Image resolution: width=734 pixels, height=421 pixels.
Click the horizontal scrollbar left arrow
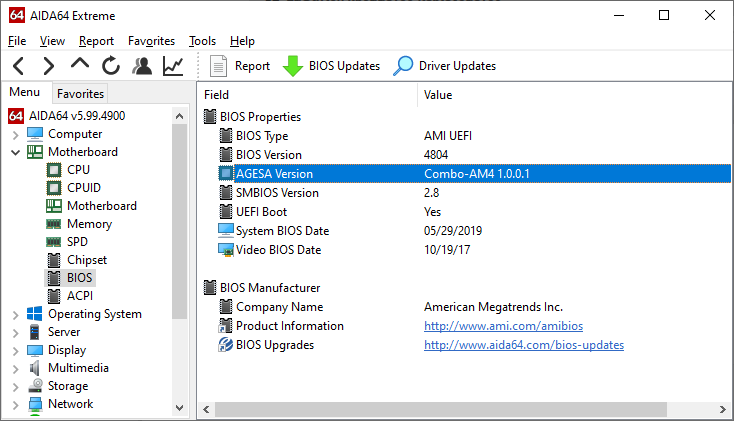206,410
